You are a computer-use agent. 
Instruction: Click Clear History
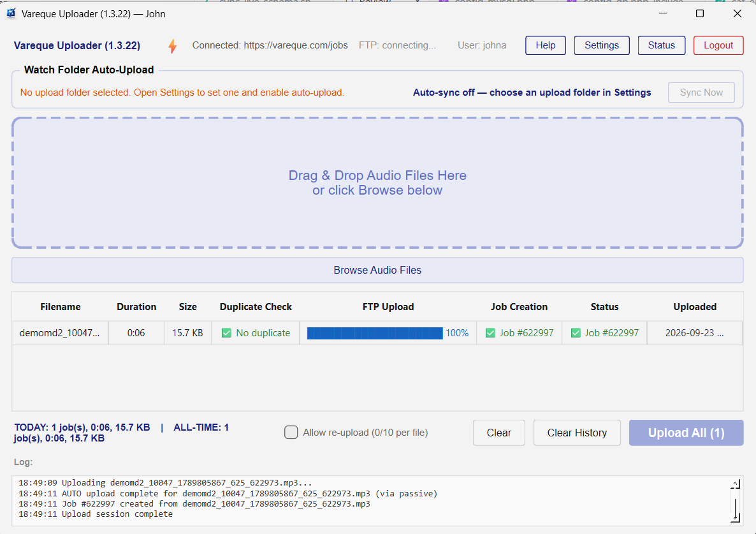(577, 433)
